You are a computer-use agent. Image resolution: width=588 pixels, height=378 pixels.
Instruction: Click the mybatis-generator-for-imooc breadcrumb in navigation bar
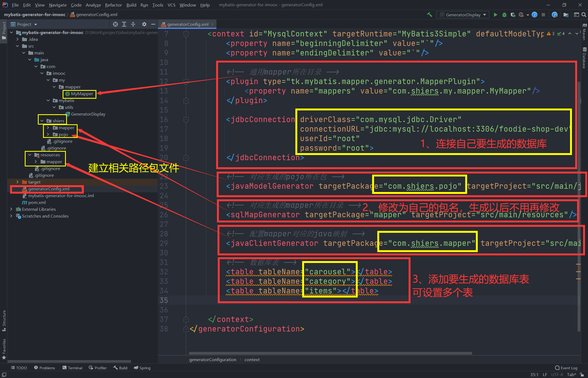pyautogui.click(x=35, y=15)
